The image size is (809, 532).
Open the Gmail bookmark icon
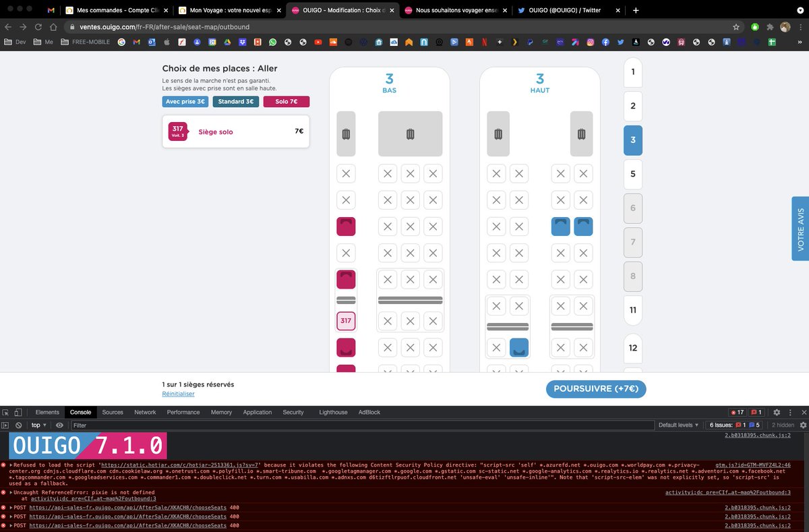(136, 42)
